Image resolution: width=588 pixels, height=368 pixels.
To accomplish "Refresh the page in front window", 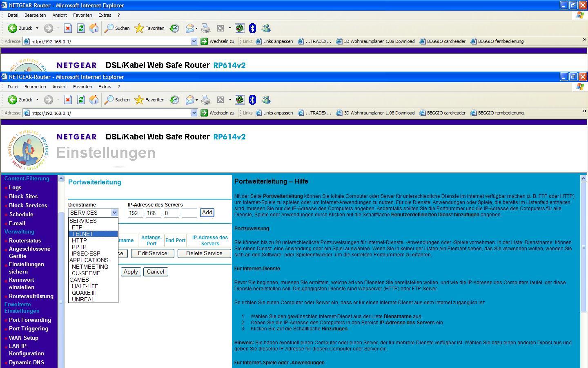I will (x=81, y=100).
